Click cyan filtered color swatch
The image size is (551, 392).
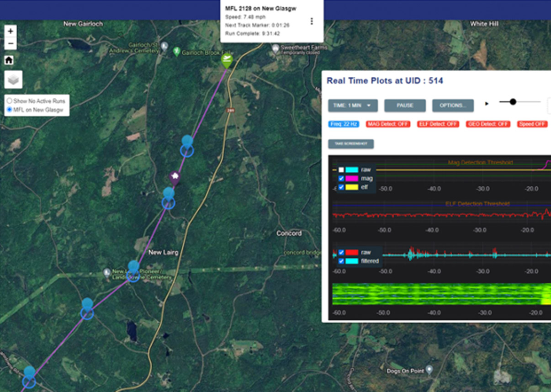coord(351,261)
